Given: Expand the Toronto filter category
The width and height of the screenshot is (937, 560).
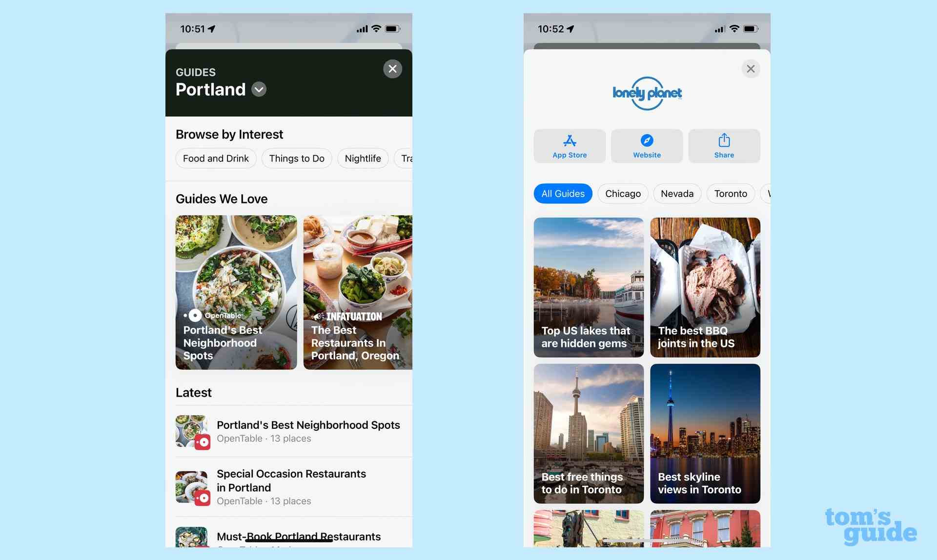Looking at the screenshot, I should point(730,193).
